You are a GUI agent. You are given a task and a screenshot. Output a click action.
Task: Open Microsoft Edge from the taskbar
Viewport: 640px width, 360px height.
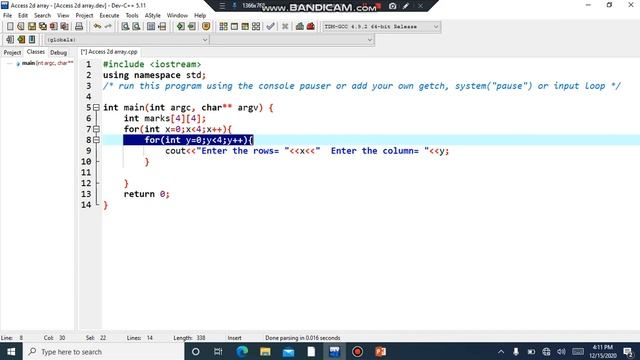(242, 351)
